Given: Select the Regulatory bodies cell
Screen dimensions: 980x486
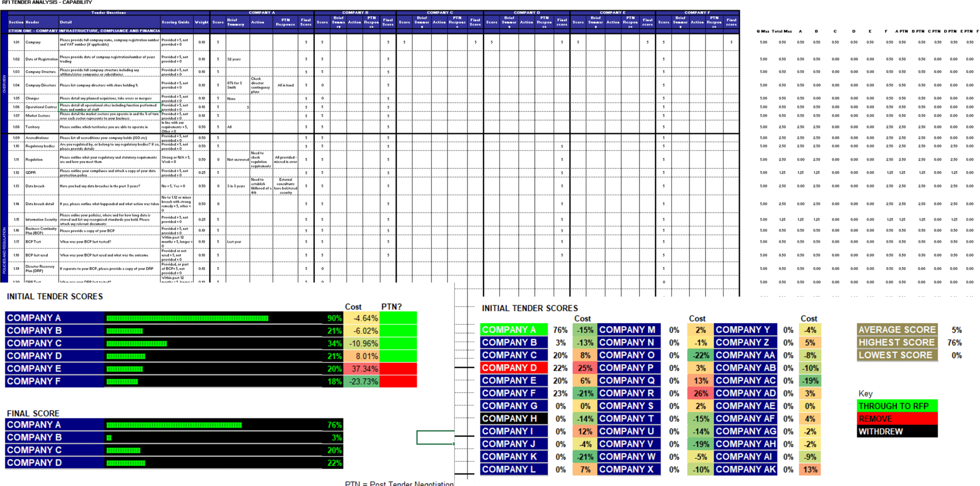Looking at the screenshot, I should coord(41,146).
